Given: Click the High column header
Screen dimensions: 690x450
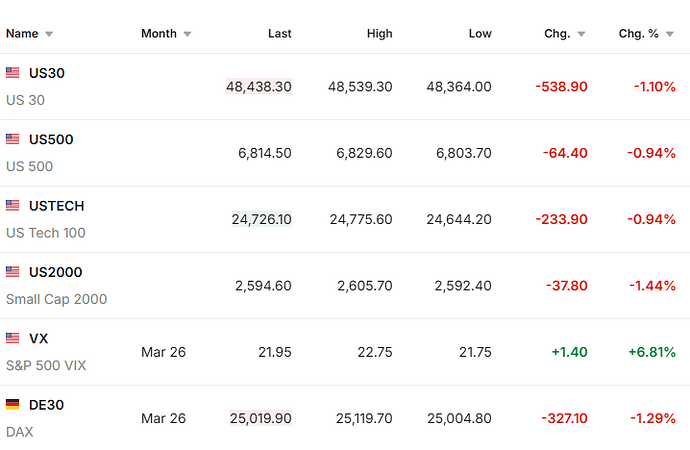Looking at the screenshot, I should point(380,34).
